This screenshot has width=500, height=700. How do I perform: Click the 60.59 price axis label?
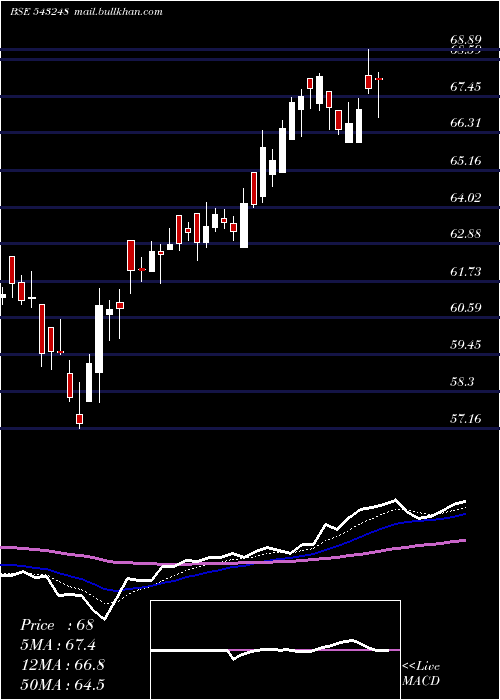pyautogui.click(x=465, y=308)
